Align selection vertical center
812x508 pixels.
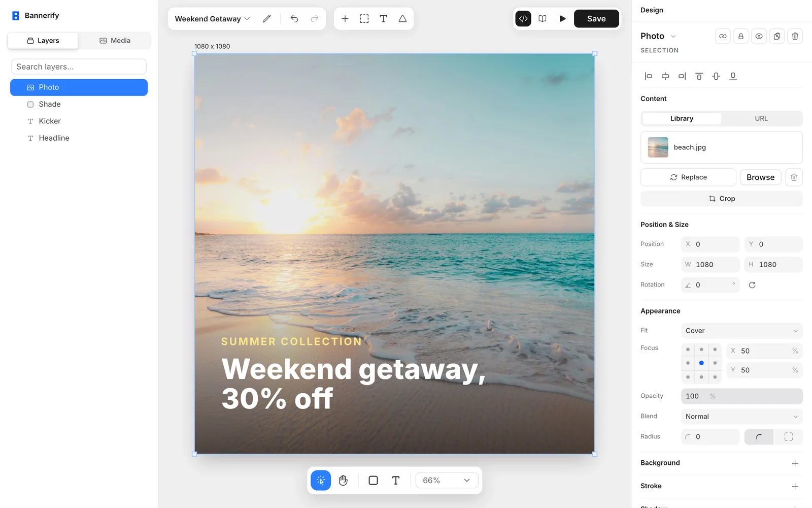point(716,76)
